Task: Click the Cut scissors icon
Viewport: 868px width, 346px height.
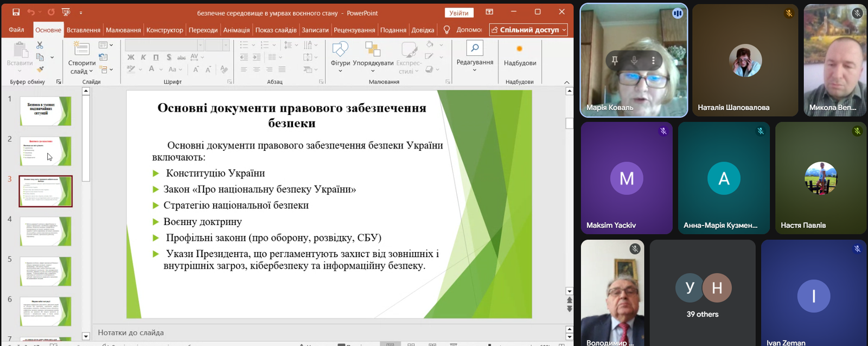Action: click(x=40, y=46)
